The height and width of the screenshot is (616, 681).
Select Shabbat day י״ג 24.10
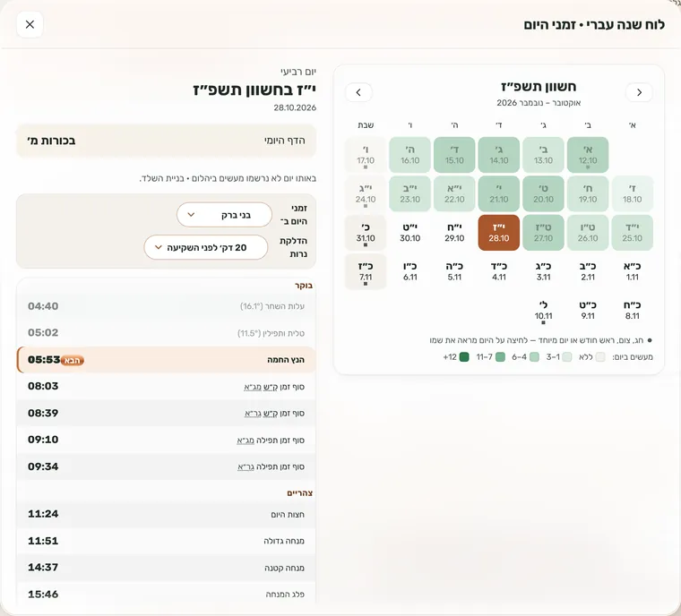point(366,193)
